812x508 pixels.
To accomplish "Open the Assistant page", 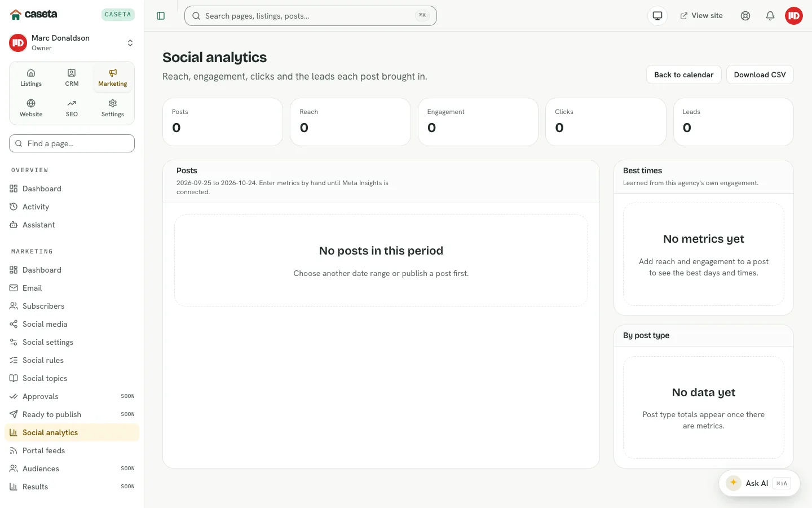I will coord(72,225).
